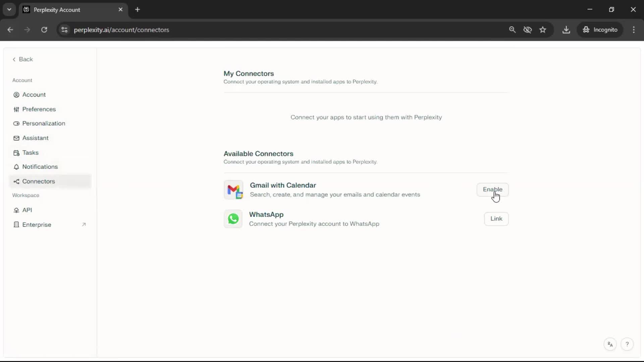This screenshot has width=644, height=362.
Task: Click the browser download icon
Action: (x=566, y=30)
